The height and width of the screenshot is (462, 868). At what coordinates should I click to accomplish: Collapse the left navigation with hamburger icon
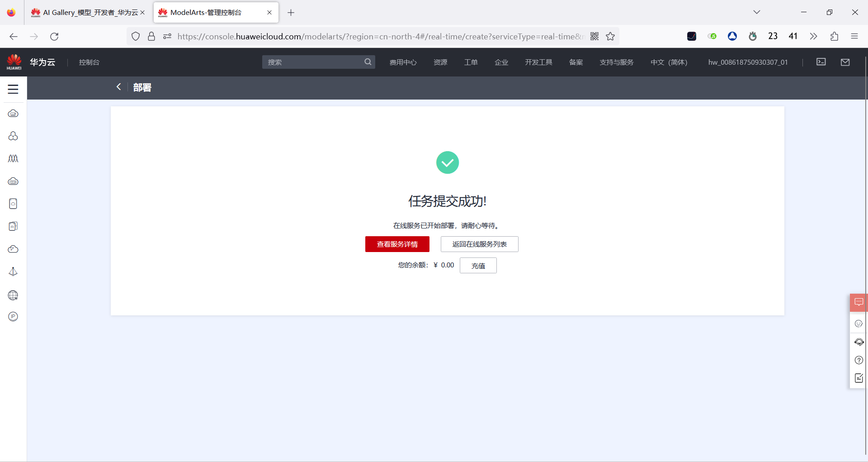coord(13,89)
